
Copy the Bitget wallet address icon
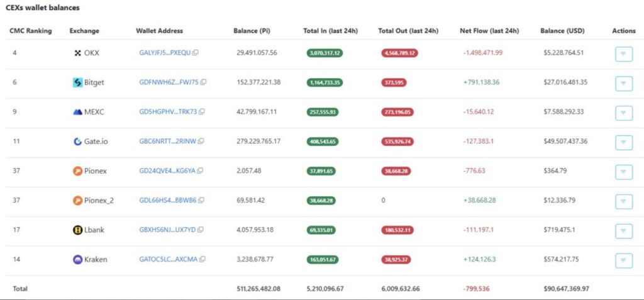point(203,82)
